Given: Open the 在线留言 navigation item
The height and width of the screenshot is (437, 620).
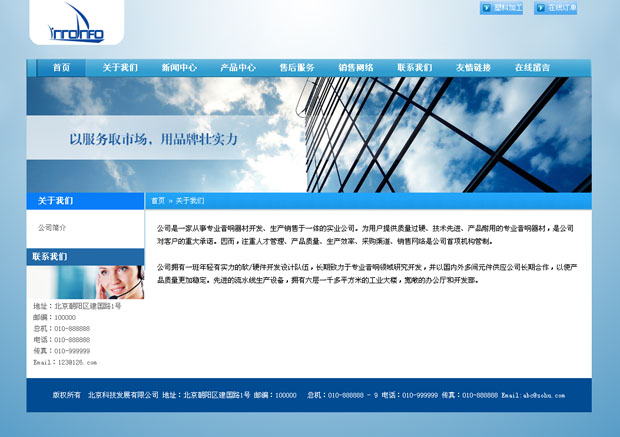Looking at the screenshot, I should point(532,68).
